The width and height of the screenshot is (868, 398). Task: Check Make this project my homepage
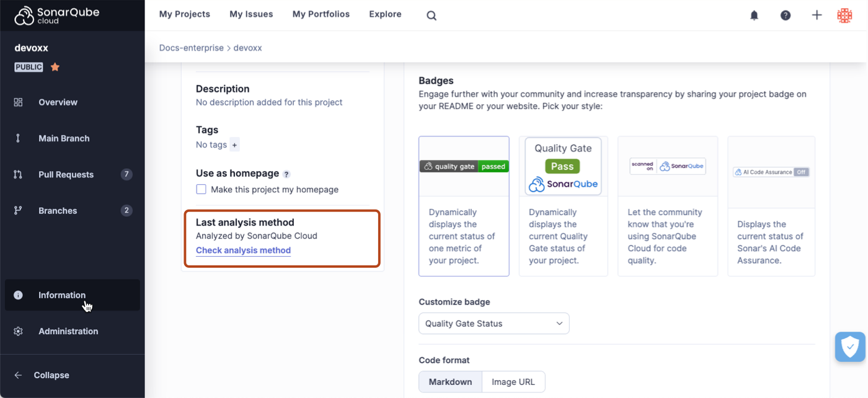coord(201,189)
